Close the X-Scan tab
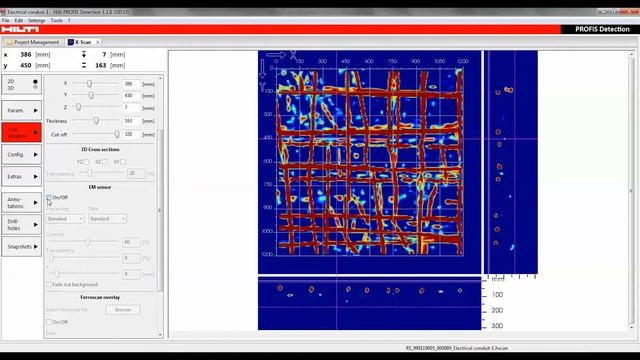640x360 pixels. click(98, 42)
